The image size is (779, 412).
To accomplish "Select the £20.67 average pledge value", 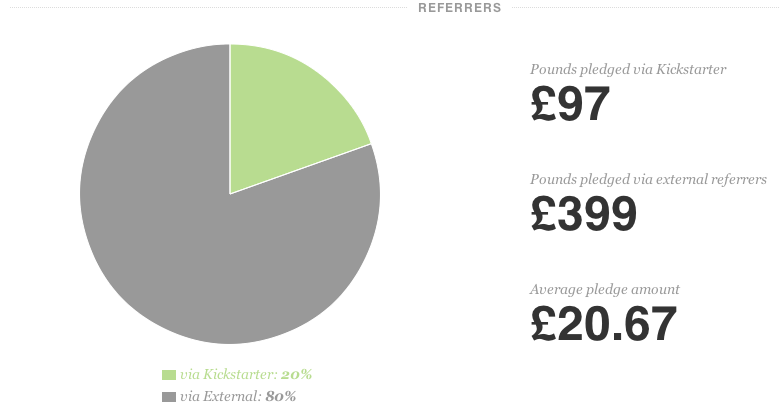I will 604,324.
